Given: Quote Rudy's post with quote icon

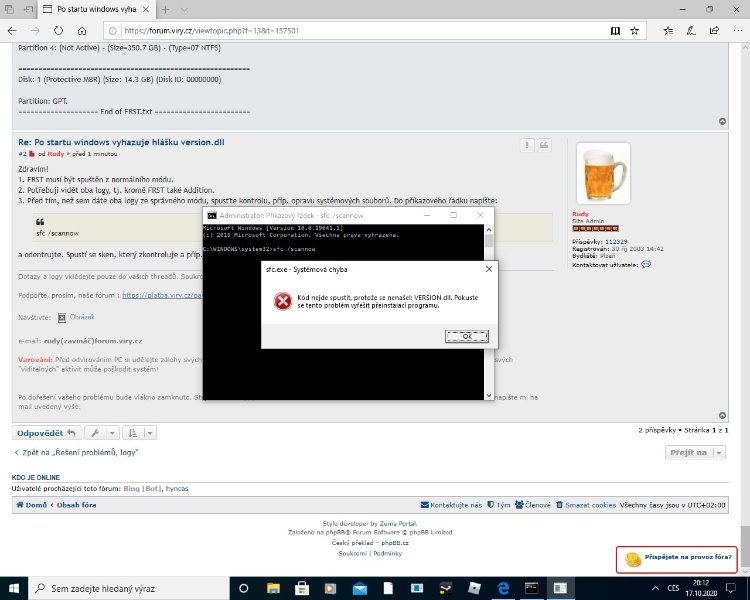Looking at the screenshot, I should click(544, 145).
